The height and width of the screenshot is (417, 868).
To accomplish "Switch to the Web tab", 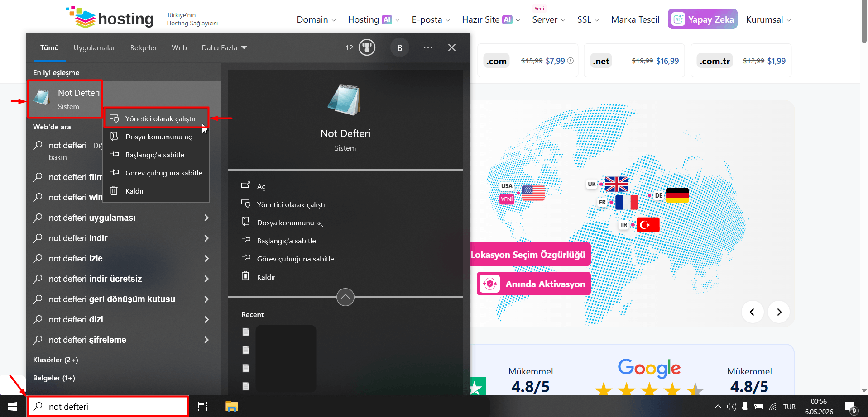I will point(179,47).
